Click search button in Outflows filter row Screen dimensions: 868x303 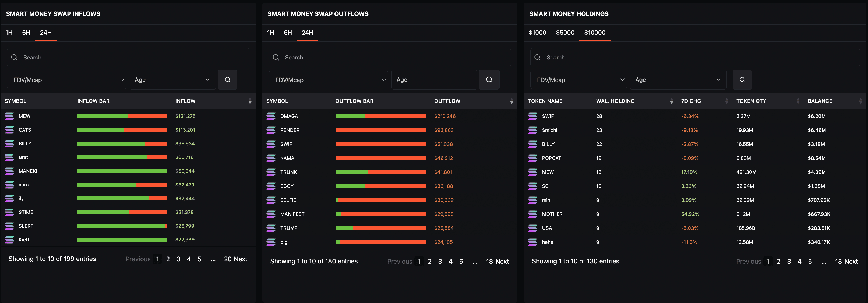(489, 80)
